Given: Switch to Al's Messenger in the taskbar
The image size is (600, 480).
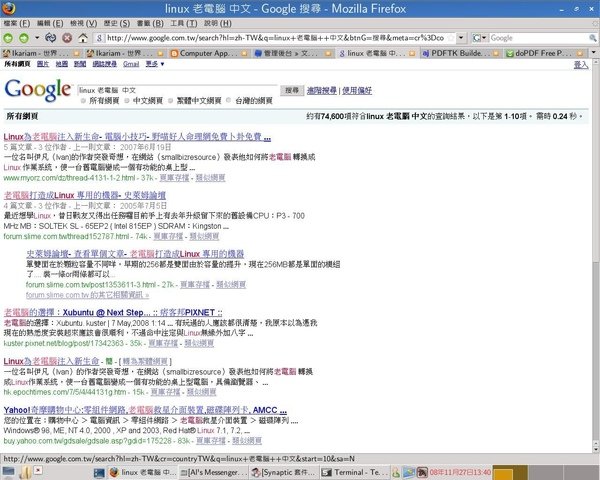Looking at the screenshot, I should coord(214,472).
